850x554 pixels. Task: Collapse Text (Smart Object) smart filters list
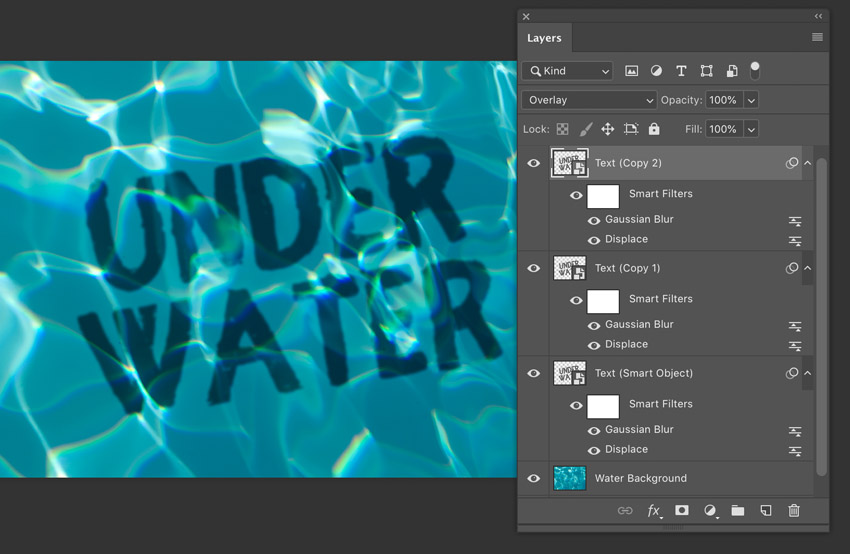(808, 373)
